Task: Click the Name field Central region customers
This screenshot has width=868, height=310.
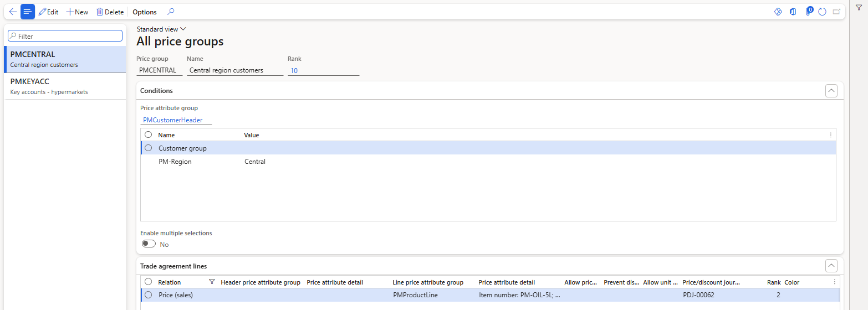Action: 235,70
